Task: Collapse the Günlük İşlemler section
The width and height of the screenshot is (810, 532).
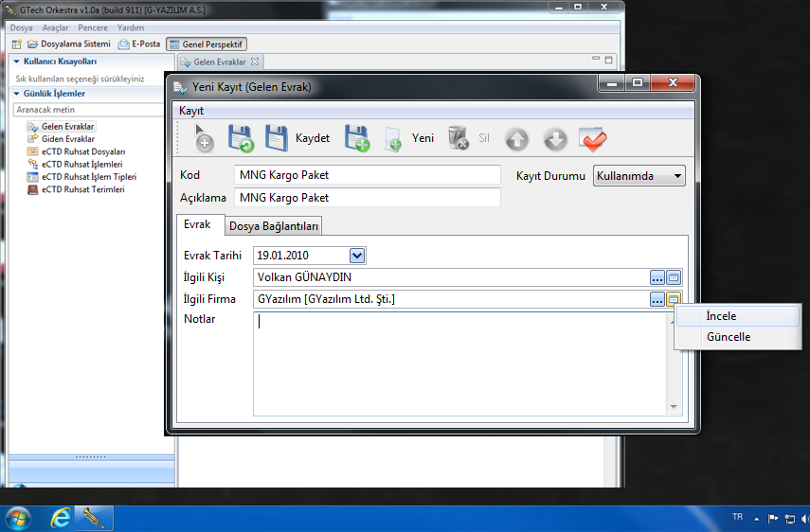Action: 16,94
